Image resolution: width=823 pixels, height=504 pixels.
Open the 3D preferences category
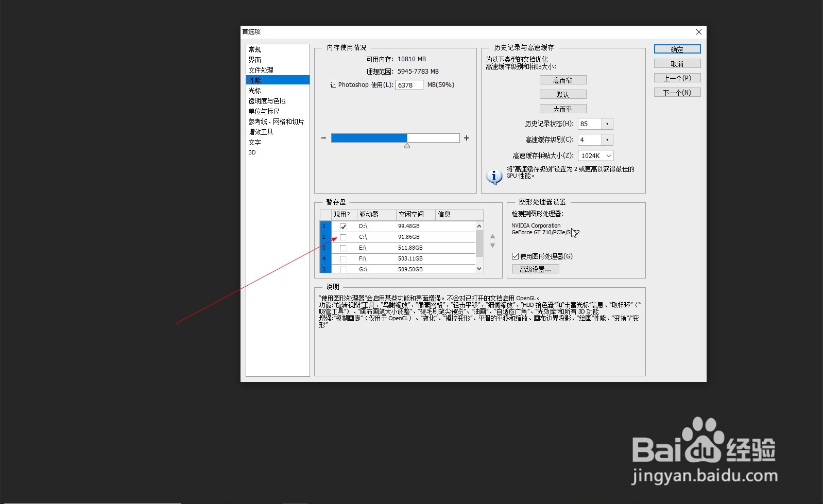252,152
